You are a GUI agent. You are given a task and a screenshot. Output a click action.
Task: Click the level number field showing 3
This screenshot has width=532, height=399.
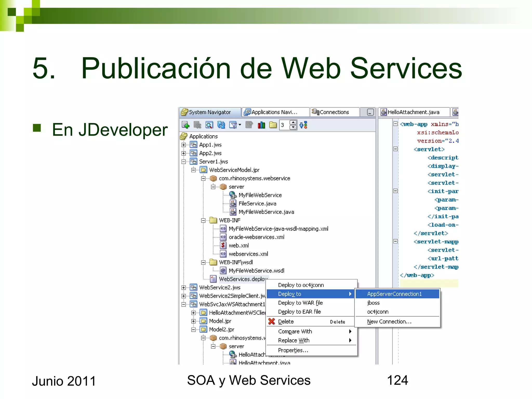(x=284, y=125)
